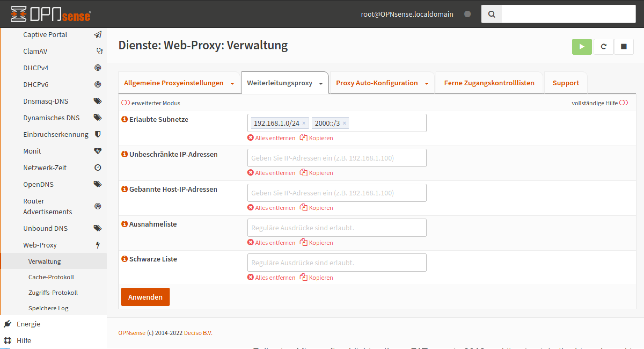Toggle the erweiterter Modus switch
644x349 pixels.
tap(126, 103)
